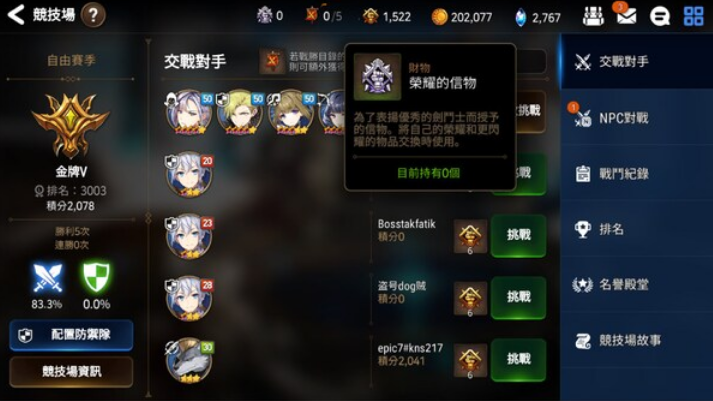The width and height of the screenshot is (713, 401).
Task: Open the question mark help icon
Action: (x=93, y=15)
